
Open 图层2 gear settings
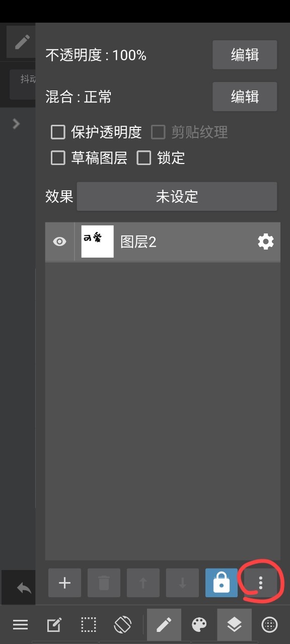266,242
